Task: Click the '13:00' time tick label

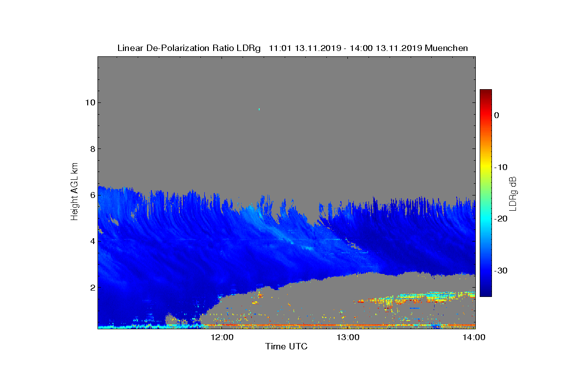Action: click(x=348, y=337)
